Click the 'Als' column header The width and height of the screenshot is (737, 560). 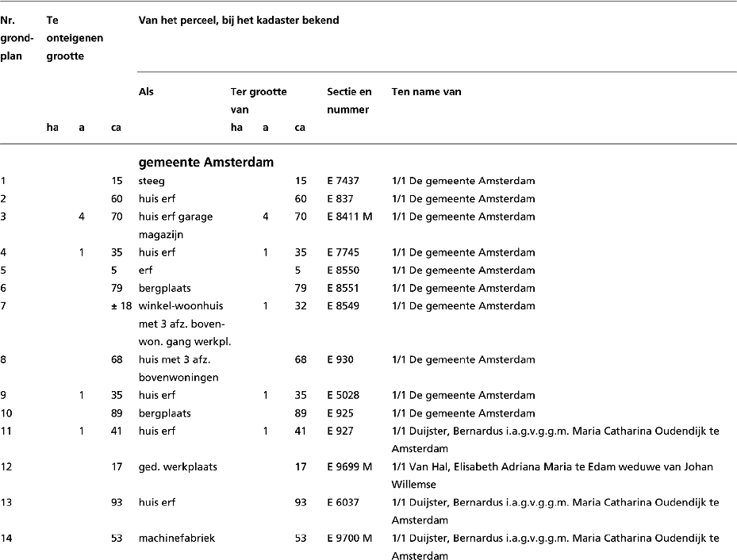click(146, 91)
